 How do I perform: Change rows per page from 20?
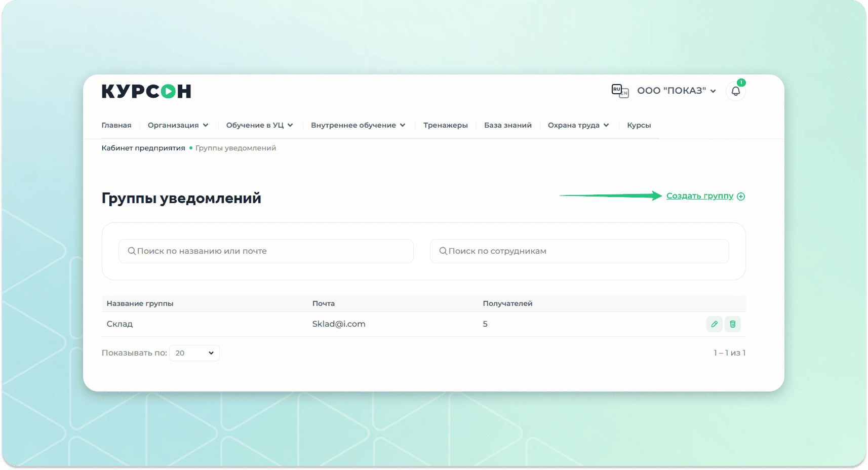[194, 353]
